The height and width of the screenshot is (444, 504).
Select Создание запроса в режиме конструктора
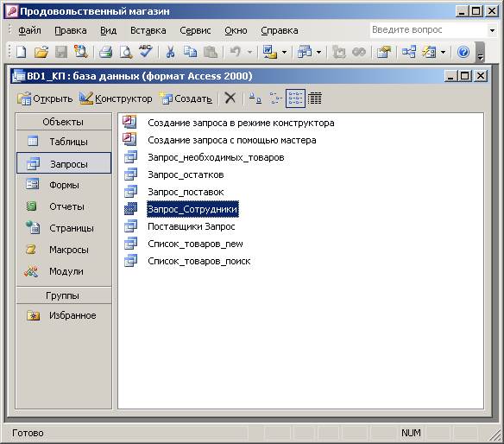click(241, 123)
